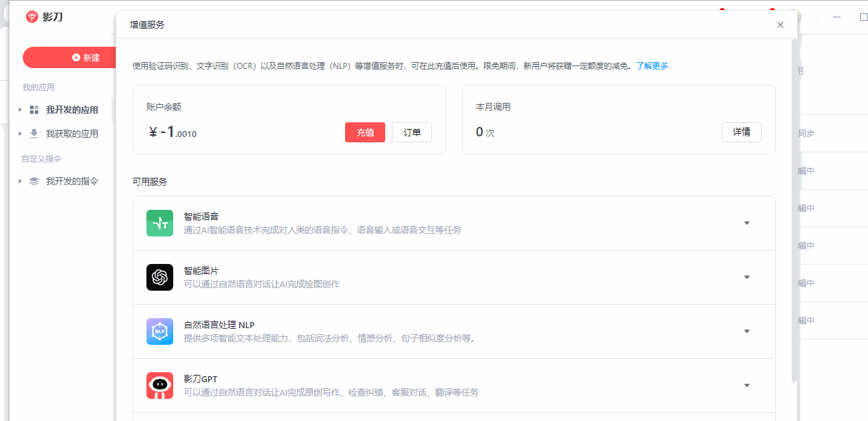This screenshot has width=868, height=421.
Task: Maximize the 影刀 main window
Action: click(863, 17)
